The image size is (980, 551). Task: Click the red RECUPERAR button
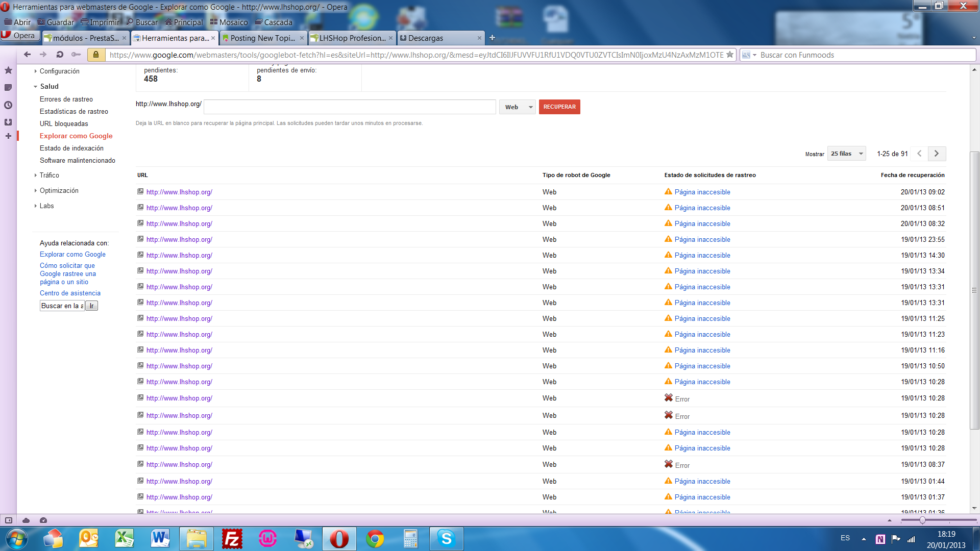tap(559, 107)
